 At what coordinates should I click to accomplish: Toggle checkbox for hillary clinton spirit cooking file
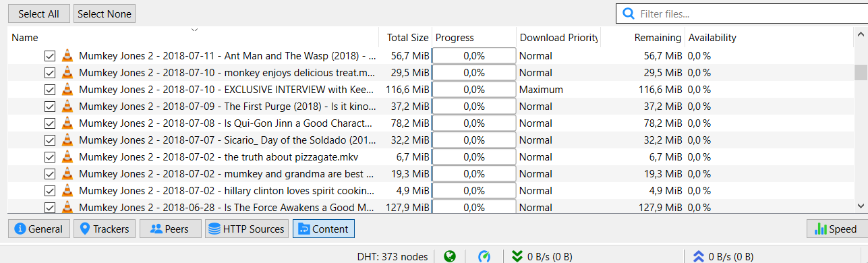pos(49,191)
